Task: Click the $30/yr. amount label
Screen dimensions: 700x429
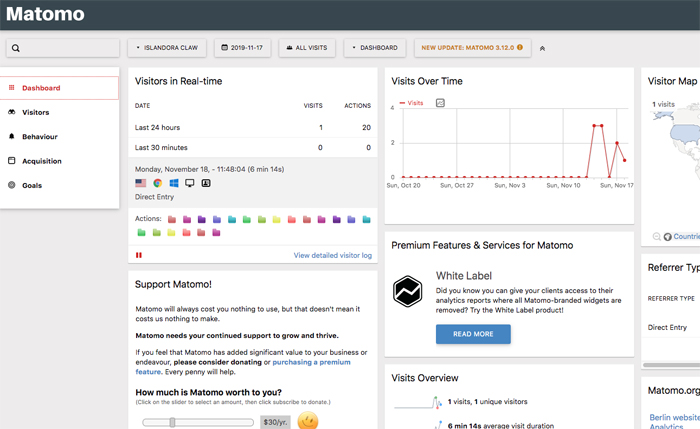Action: click(x=275, y=422)
